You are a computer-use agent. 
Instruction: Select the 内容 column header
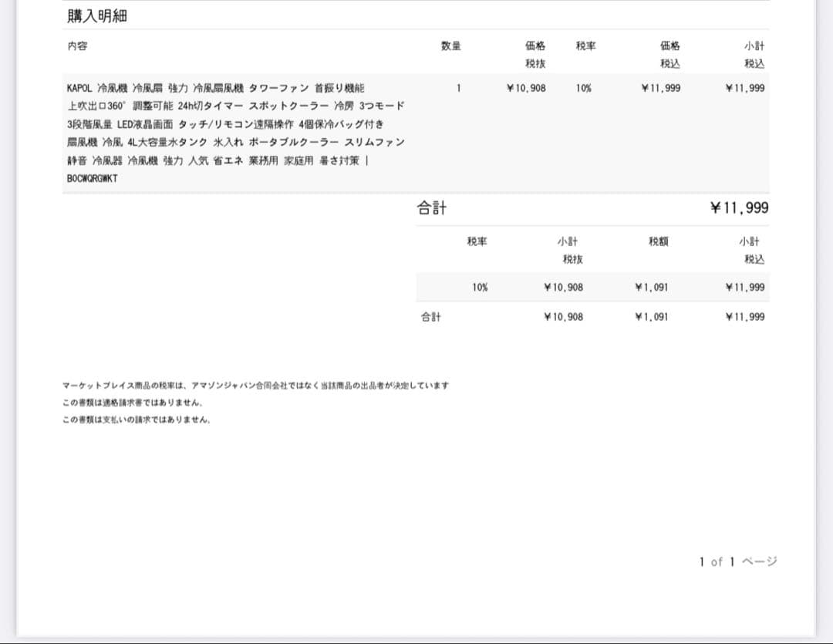77,46
